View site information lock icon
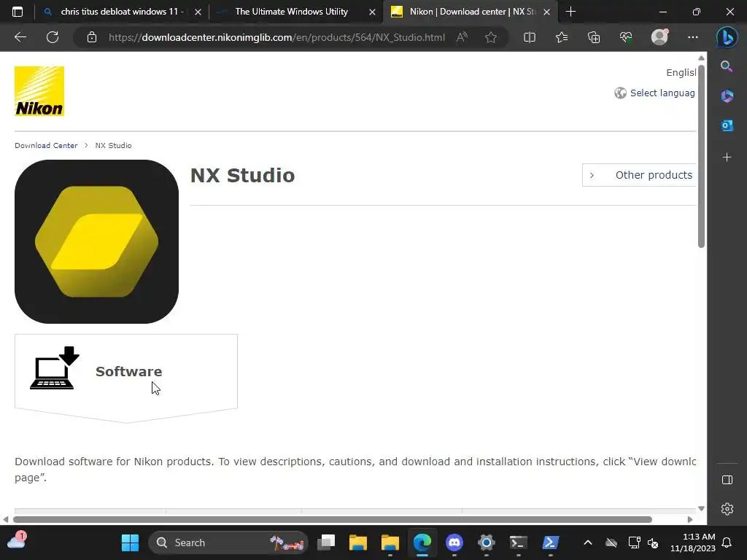 [92, 37]
